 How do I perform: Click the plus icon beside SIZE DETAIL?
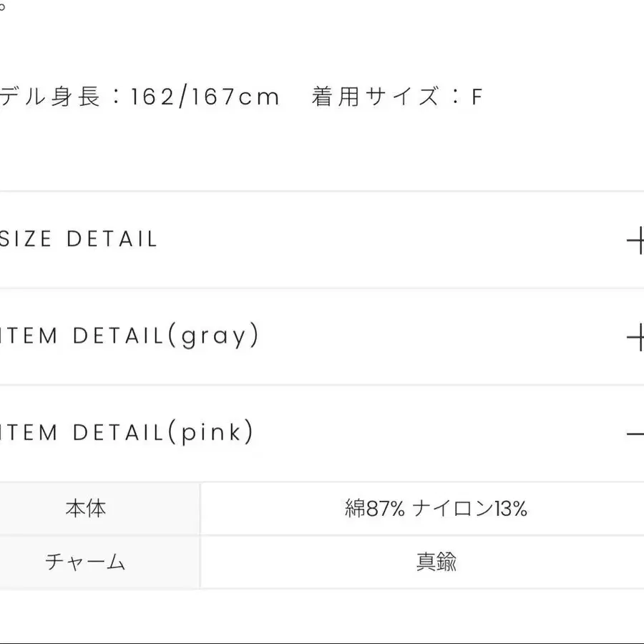pos(635,240)
